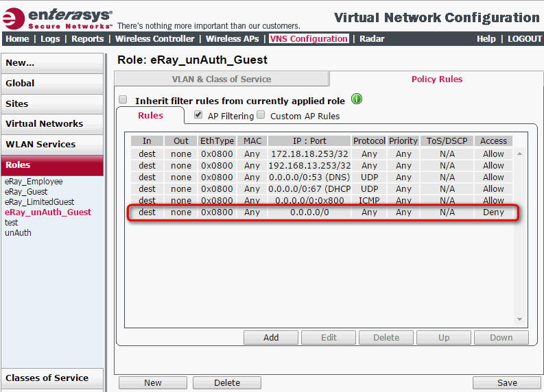Select the rule row 172.18.18.253/32
544x392 pixels.
tap(322, 154)
